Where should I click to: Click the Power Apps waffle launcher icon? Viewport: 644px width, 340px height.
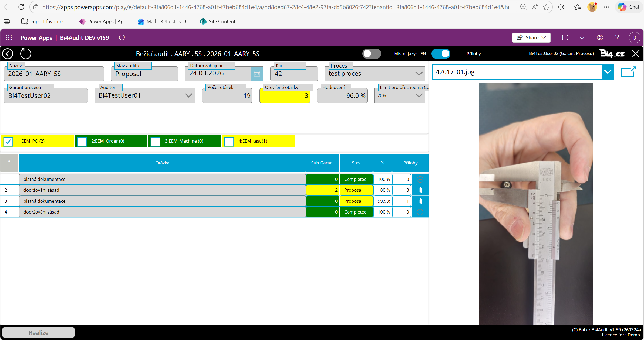[x=9, y=37]
